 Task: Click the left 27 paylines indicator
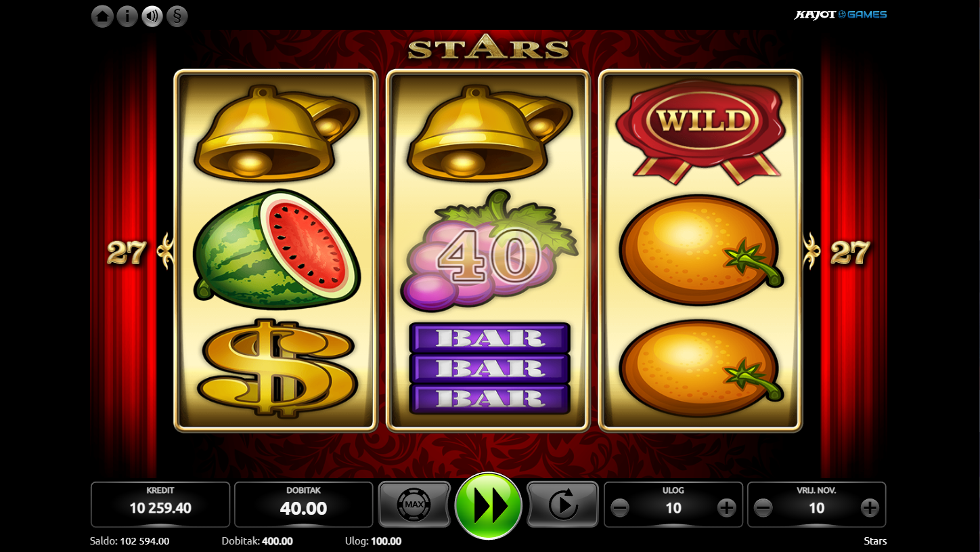[x=127, y=253]
